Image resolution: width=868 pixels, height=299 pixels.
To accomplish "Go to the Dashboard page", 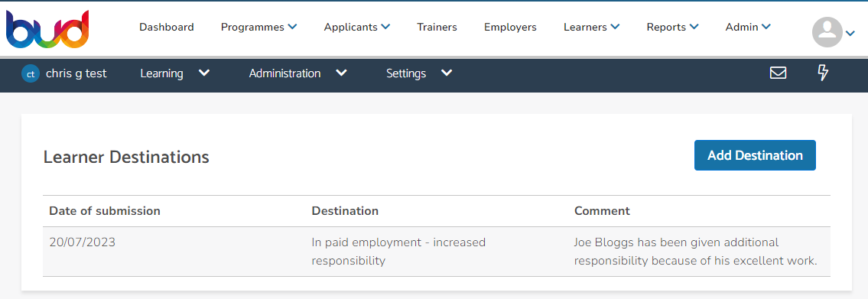I will 167,27.
